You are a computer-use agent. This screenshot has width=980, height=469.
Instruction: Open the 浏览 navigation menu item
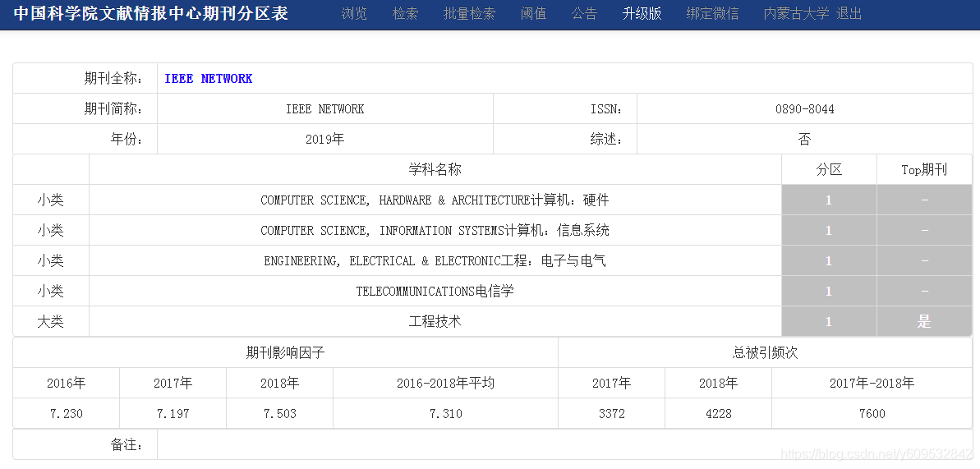tap(354, 13)
